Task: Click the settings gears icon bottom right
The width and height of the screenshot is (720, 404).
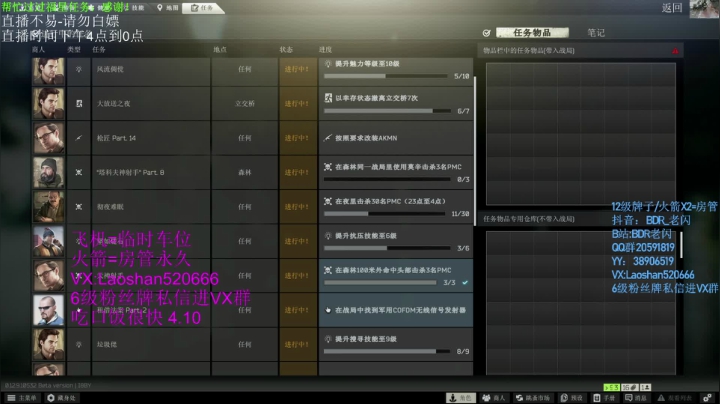Action: coord(708,398)
